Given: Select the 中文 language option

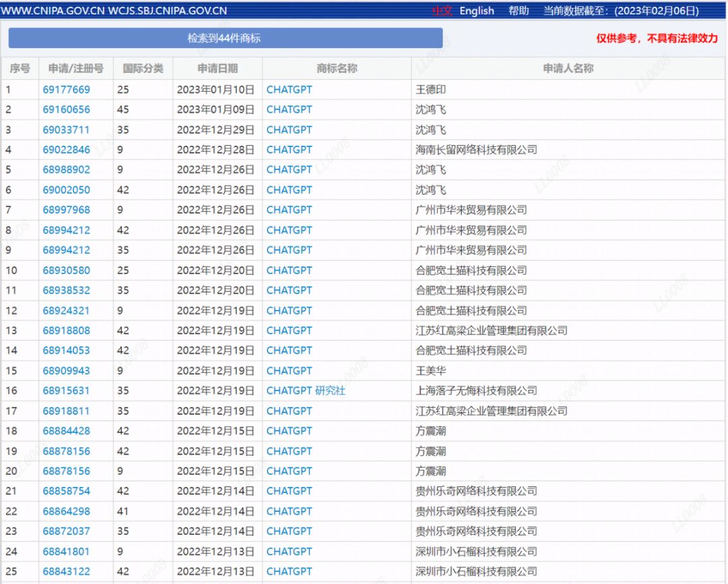Looking at the screenshot, I should coord(442,11).
